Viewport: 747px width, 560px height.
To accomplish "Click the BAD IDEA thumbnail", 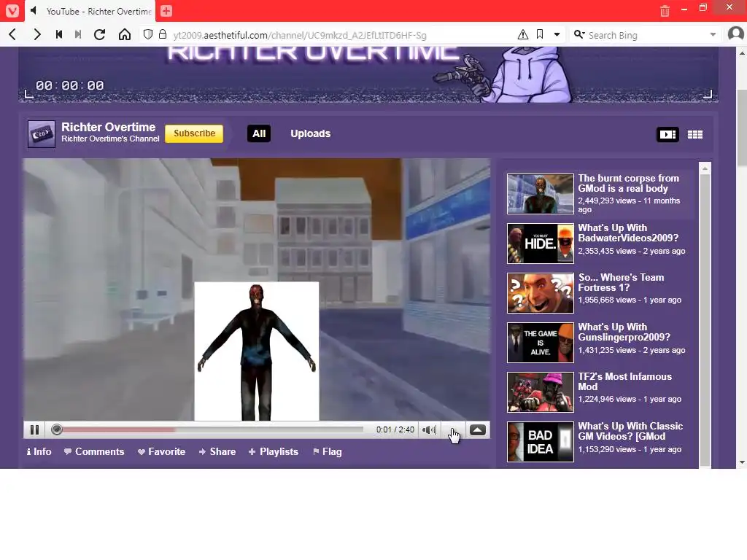I will [x=541, y=441].
